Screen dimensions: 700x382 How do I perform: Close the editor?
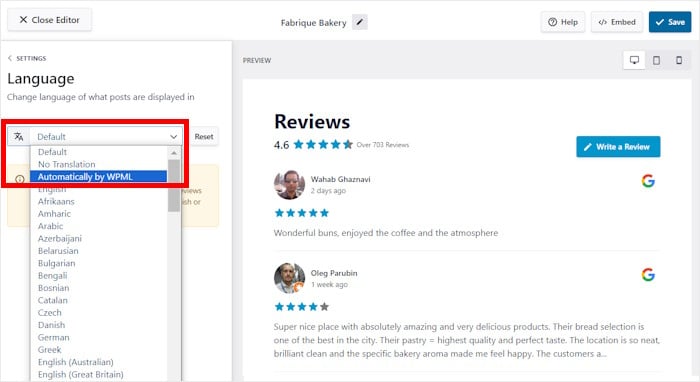click(x=49, y=20)
